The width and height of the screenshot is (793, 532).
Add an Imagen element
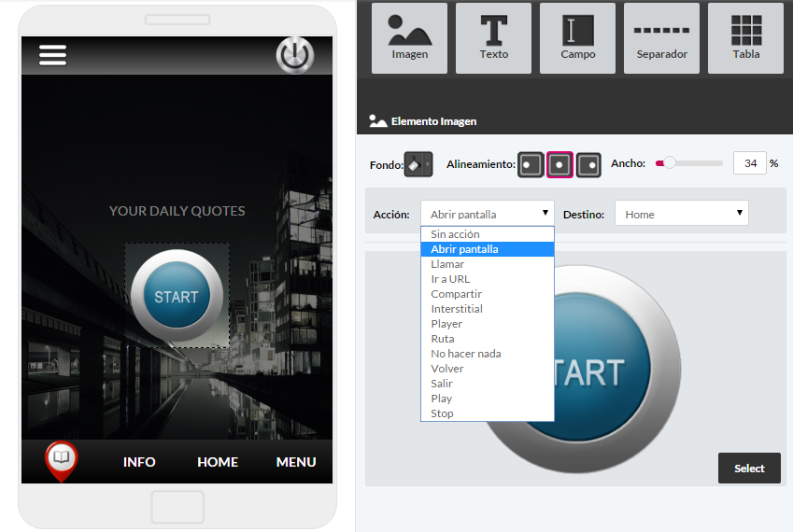pos(410,38)
